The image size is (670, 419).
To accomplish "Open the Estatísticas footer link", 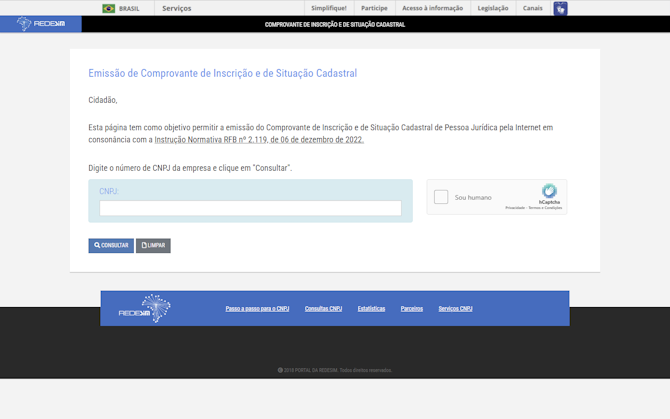I will point(371,308).
